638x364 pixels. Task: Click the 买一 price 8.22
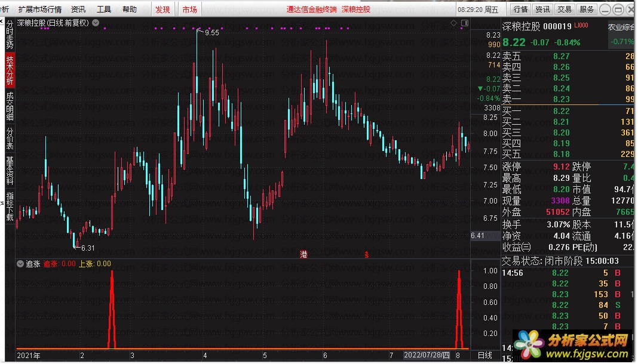tap(561, 111)
